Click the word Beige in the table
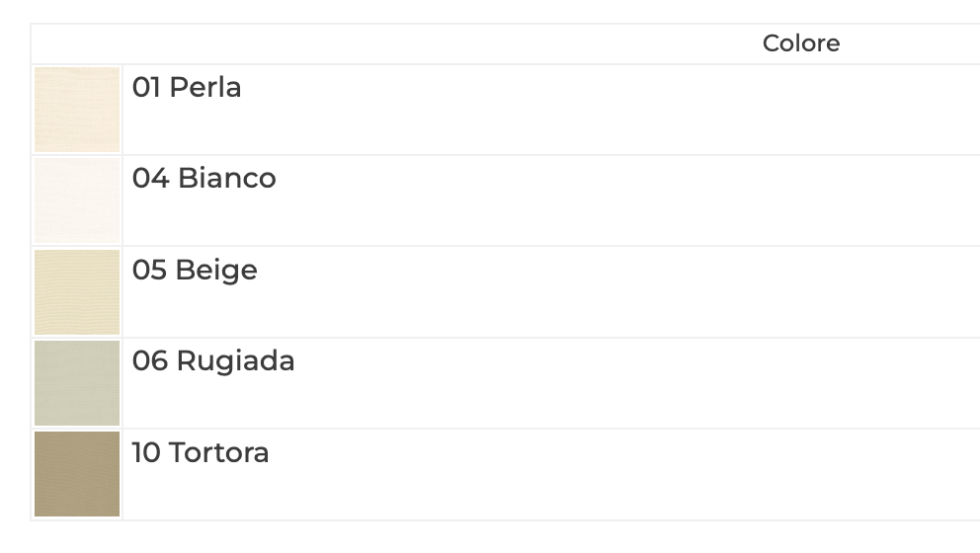Screen dimensions: 980x553 coord(216,271)
